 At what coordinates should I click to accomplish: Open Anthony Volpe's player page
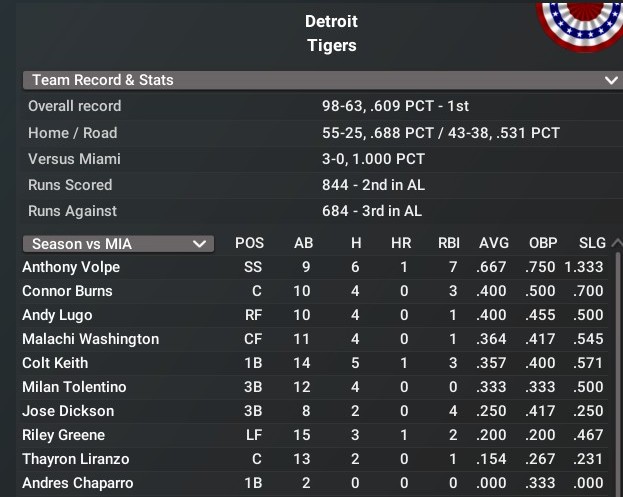pyautogui.click(x=71, y=267)
